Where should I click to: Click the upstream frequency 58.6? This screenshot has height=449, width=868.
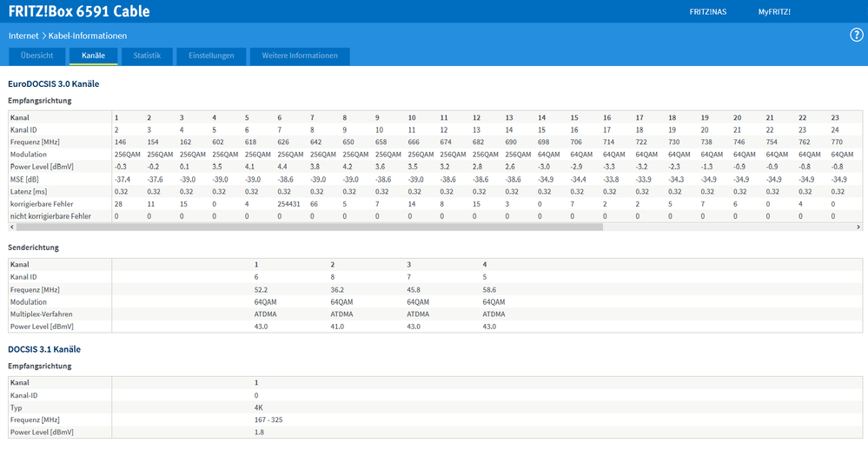pos(489,289)
